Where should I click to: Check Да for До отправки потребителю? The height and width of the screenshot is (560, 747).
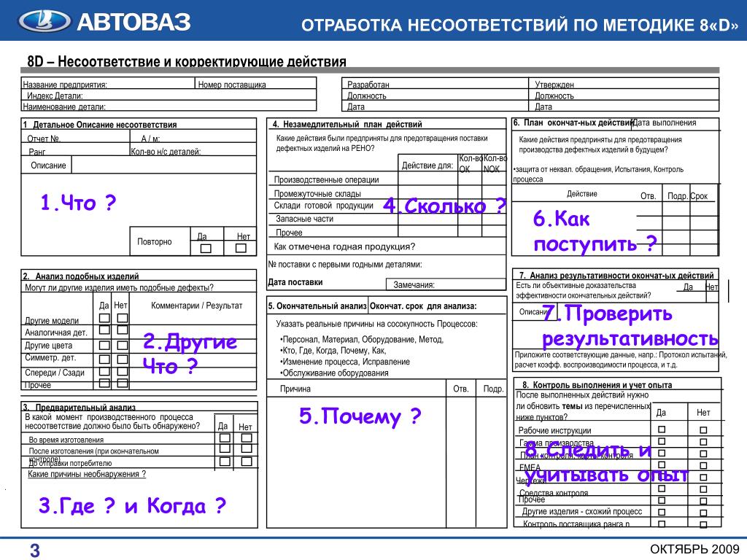tap(225, 461)
